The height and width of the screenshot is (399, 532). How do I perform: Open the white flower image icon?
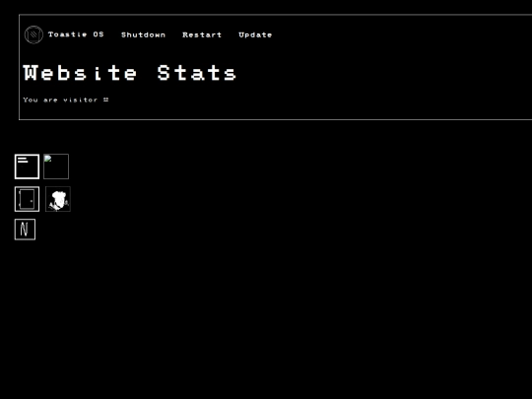click(58, 199)
